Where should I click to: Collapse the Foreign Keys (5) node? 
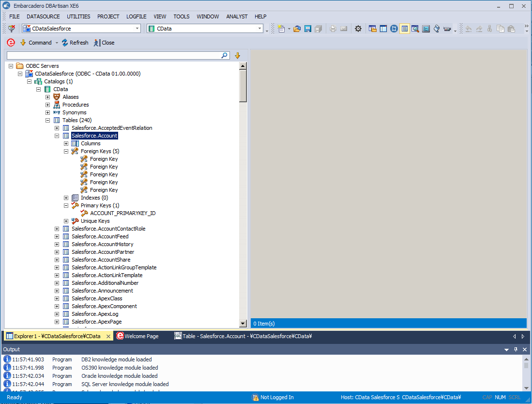coord(66,151)
